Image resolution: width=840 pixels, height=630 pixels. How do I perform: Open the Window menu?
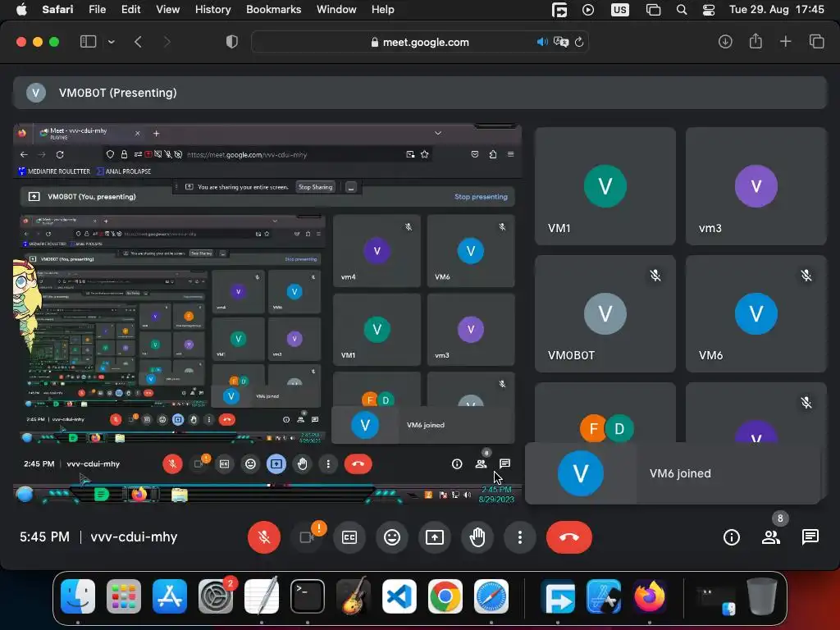click(336, 10)
